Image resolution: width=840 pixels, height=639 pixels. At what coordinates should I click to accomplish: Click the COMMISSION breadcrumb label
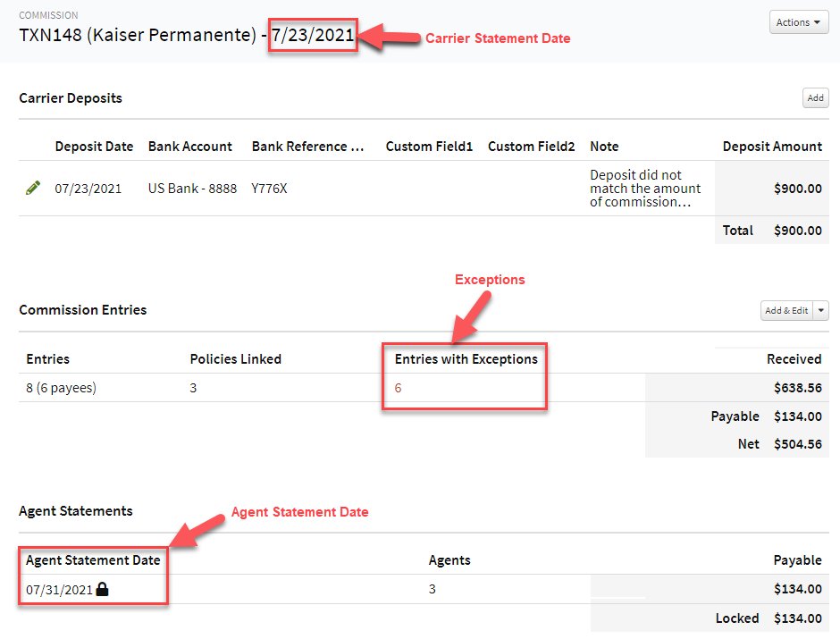click(x=48, y=14)
